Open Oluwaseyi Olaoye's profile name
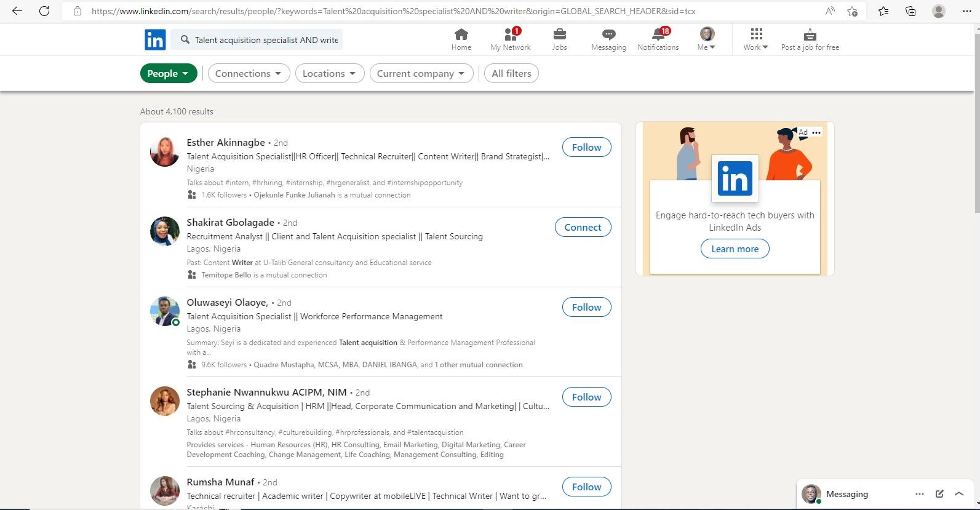Viewport: 980px width, 510px height. pyautogui.click(x=228, y=302)
